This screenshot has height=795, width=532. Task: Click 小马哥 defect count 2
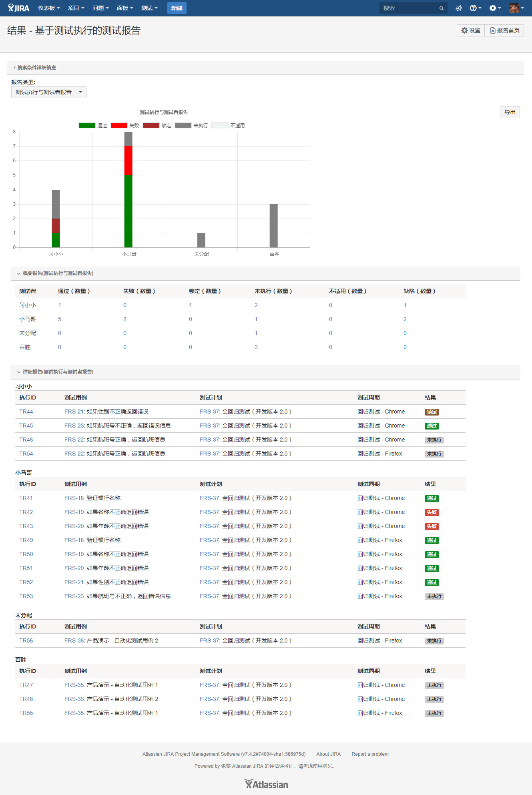(x=405, y=319)
